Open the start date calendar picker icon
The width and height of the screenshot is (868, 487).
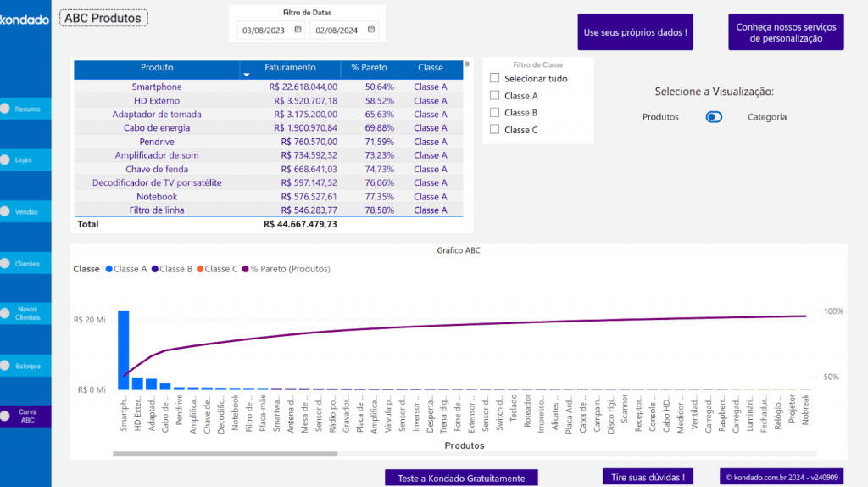click(298, 31)
